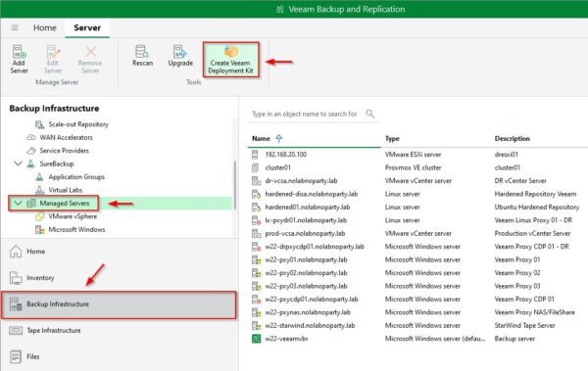588x371 pixels.
Task: Select w22-drpxycdp01.nolabnoparty.lab row
Action: (x=417, y=247)
